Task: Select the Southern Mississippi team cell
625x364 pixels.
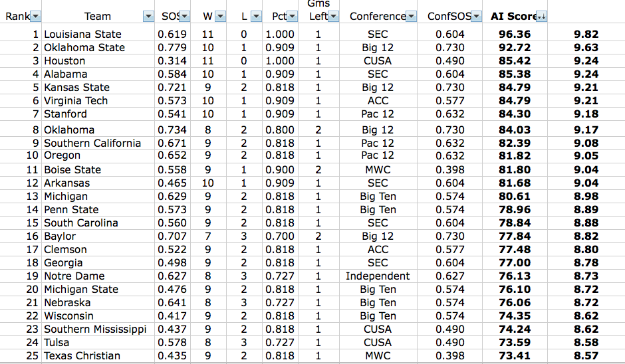Action: pos(98,329)
